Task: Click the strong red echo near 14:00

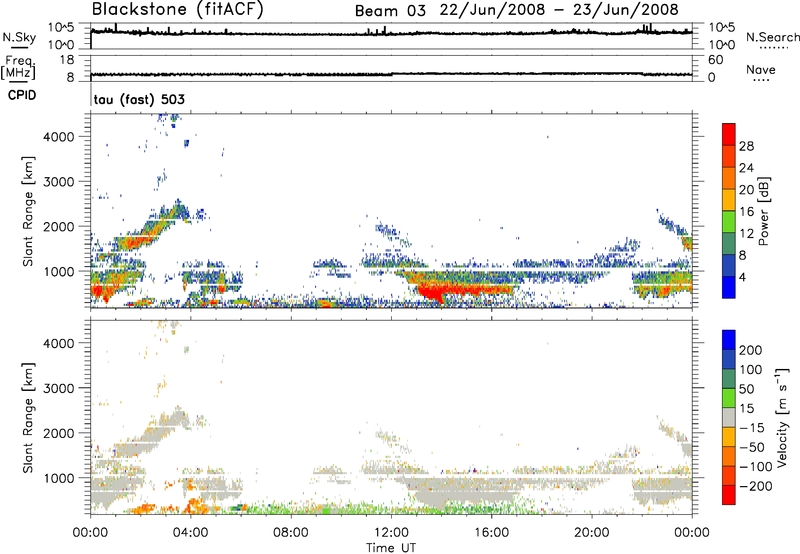Action: (435, 293)
